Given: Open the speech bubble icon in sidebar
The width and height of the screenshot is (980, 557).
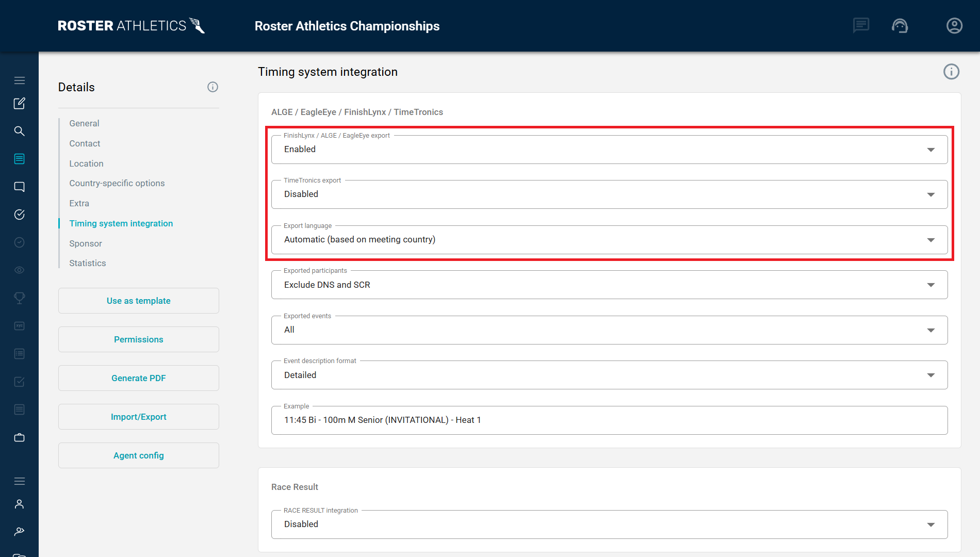Looking at the screenshot, I should coord(19,187).
